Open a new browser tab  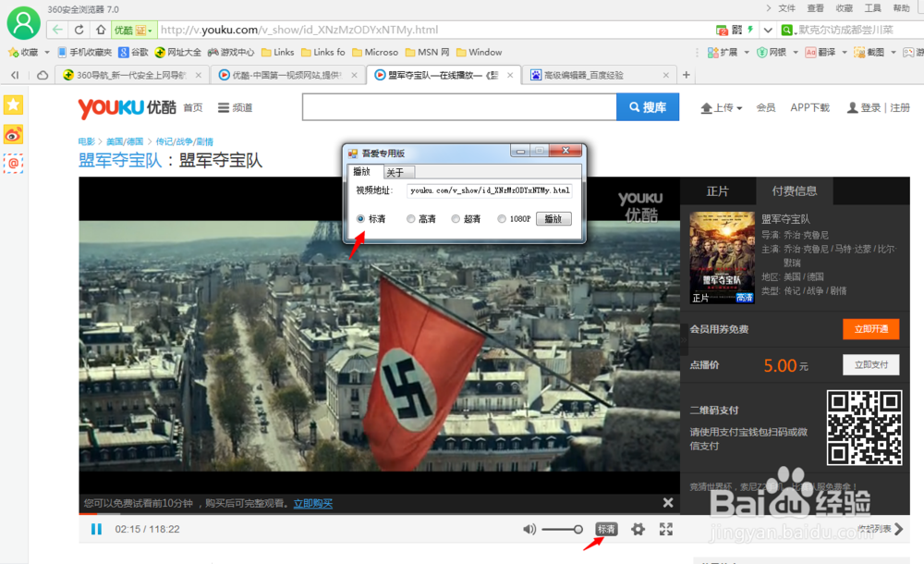(x=686, y=75)
